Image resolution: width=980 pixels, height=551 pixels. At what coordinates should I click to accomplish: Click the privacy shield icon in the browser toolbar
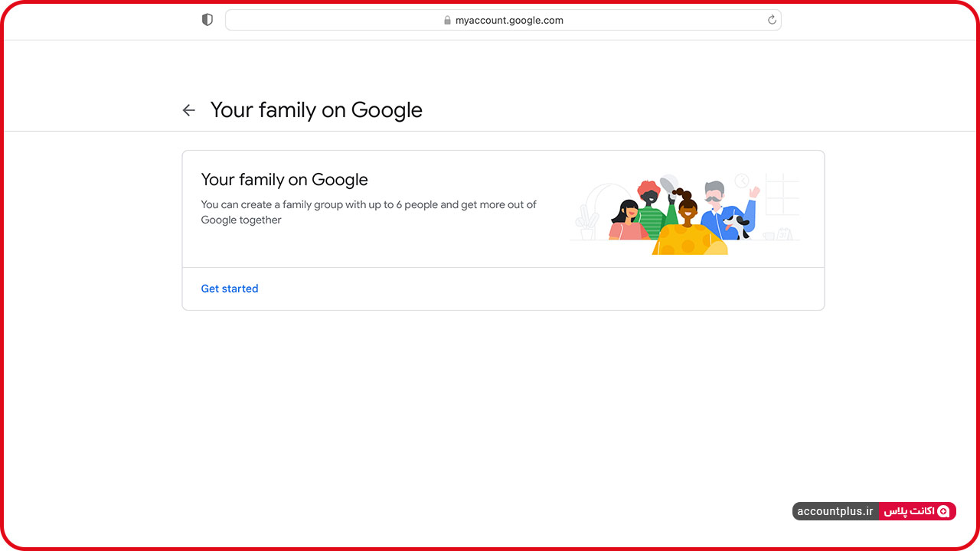[207, 20]
